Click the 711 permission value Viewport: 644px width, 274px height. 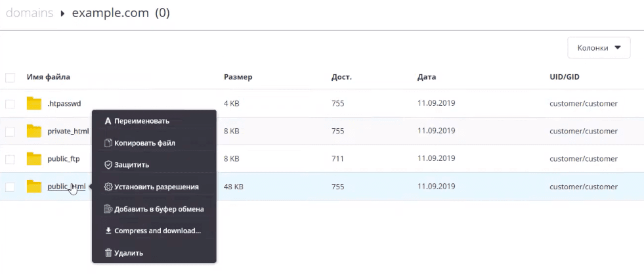(337, 158)
